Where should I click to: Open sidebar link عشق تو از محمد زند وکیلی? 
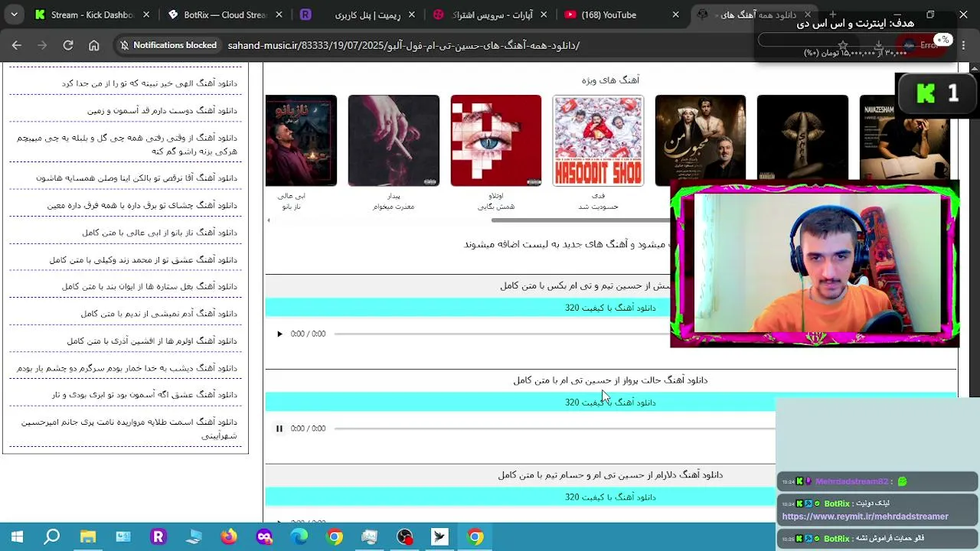[x=143, y=260]
